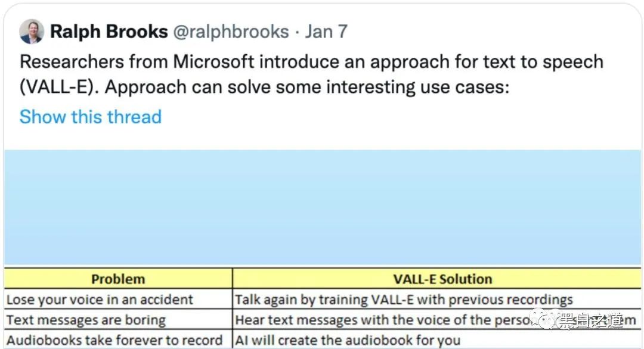Select 'Talk again by training VALL-E' cell
The width and height of the screenshot is (644, 349).
click(x=436, y=300)
